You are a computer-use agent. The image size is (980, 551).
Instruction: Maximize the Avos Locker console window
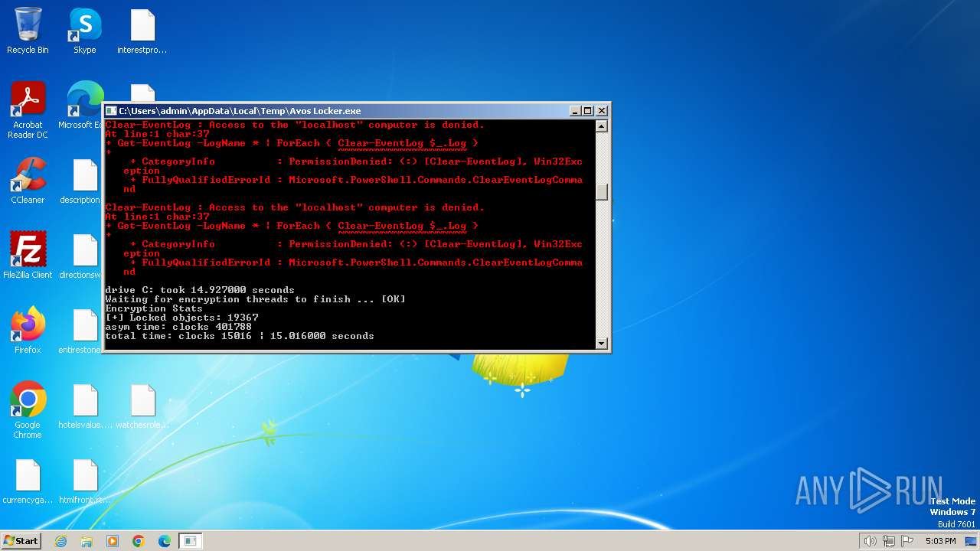pyautogui.click(x=588, y=111)
